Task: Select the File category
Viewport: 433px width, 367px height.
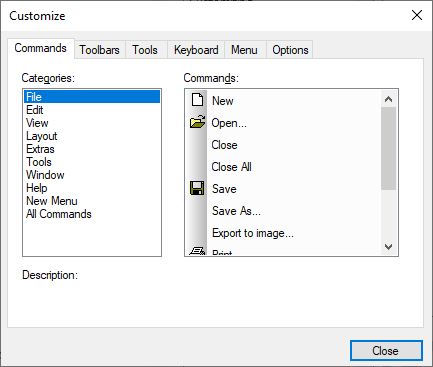Action: point(92,97)
